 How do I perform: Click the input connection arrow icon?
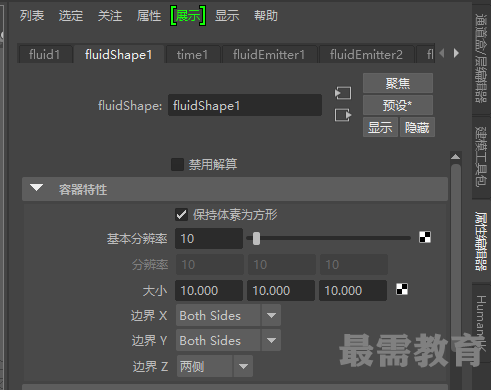[x=343, y=93]
